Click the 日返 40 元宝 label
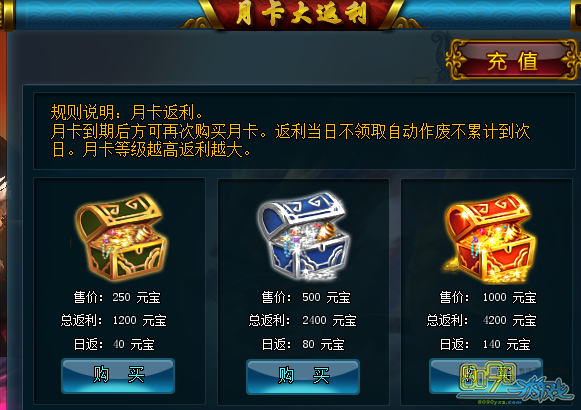Screen dimensions: 581x410 point(114,345)
